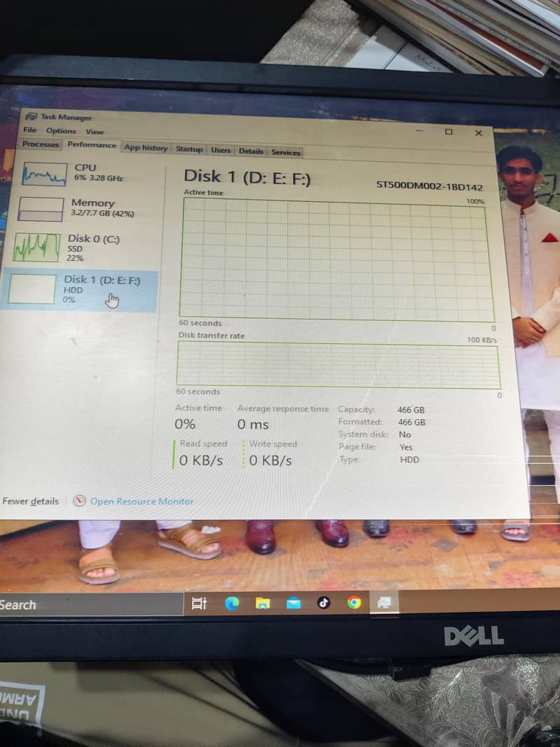Select the Performance tab

(92, 145)
